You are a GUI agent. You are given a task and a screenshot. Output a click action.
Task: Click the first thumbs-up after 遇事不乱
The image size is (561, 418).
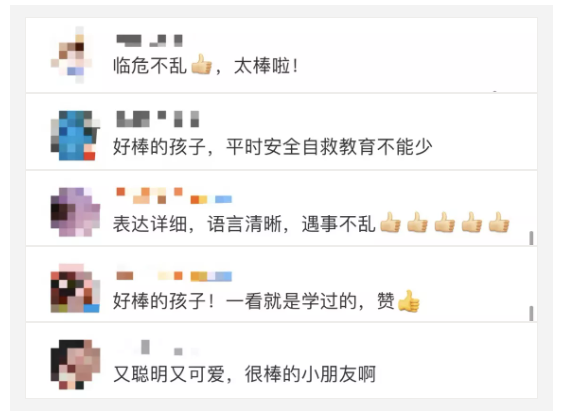point(390,222)
